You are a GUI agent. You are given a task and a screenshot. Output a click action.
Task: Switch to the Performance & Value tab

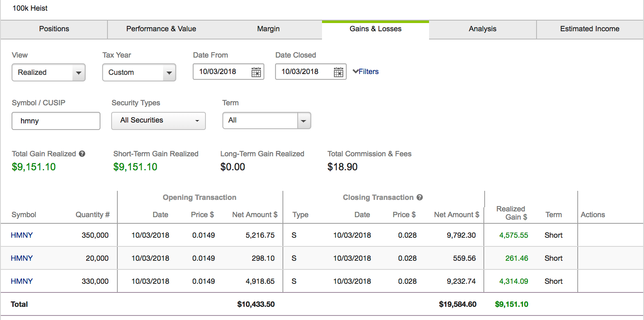[161, 29]
